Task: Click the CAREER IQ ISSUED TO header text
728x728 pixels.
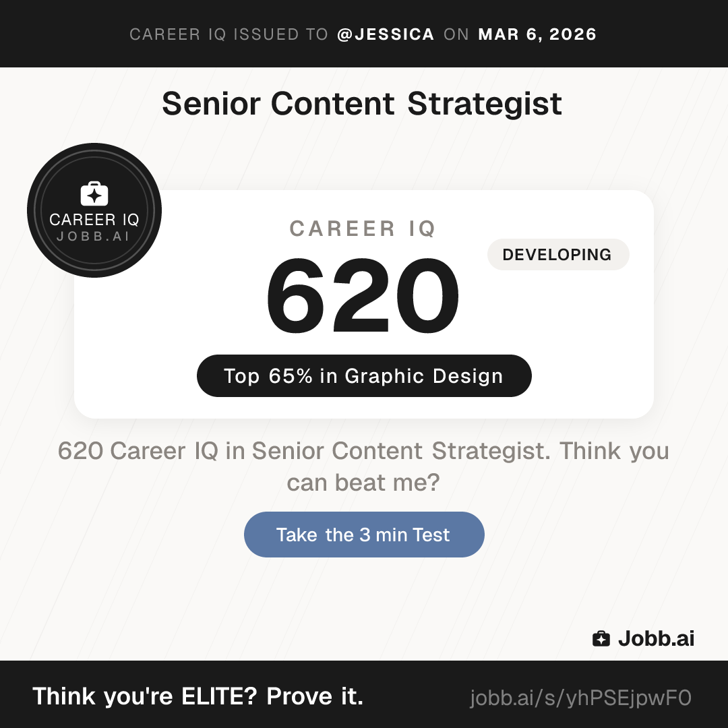Action: 229,34
